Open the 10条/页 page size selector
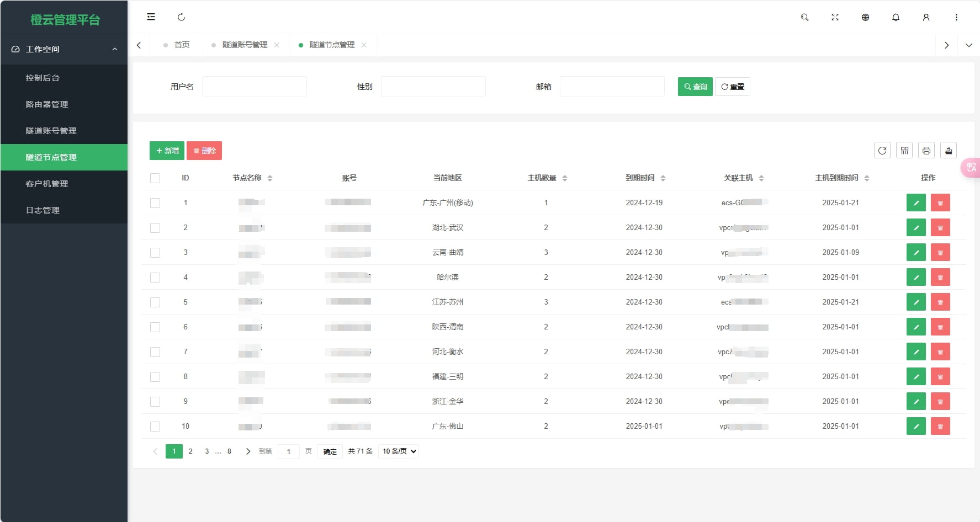980x522 pixels. (x=398, y=451)
